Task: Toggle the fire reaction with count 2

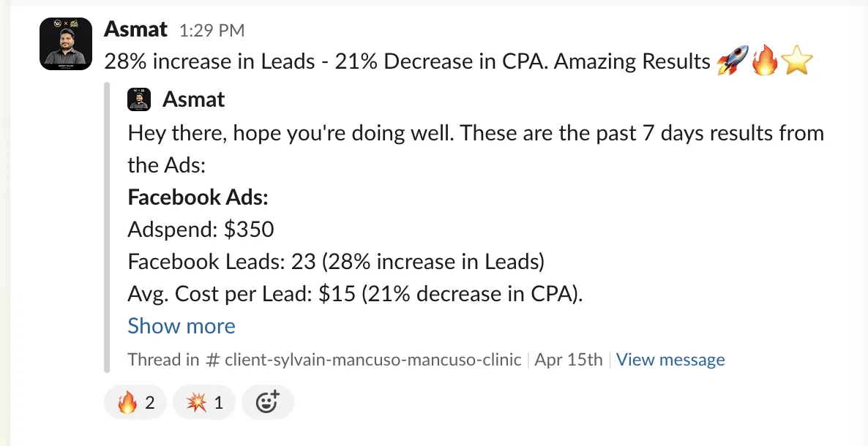Action: 135,402
